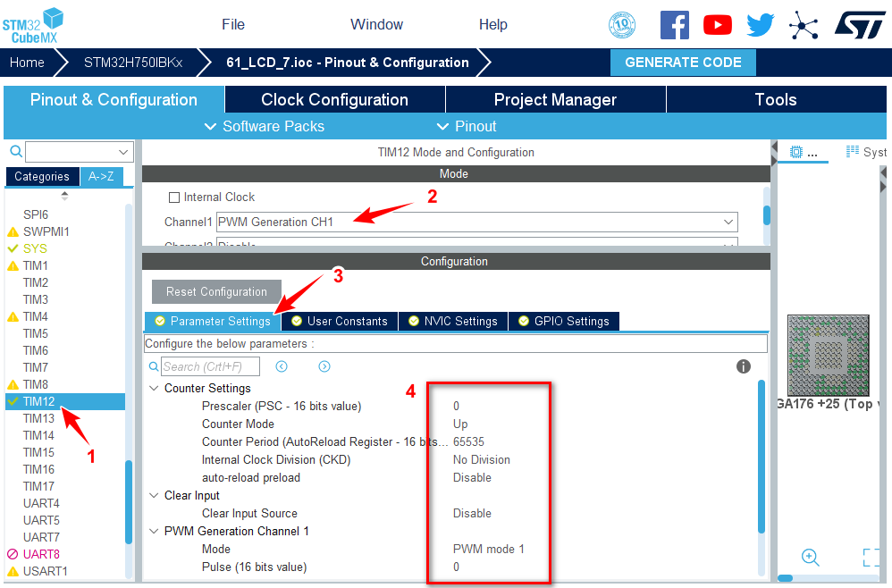892x588 pixels.
Task: Click the Twitter bird icon
Action: (x=760, y=25)
